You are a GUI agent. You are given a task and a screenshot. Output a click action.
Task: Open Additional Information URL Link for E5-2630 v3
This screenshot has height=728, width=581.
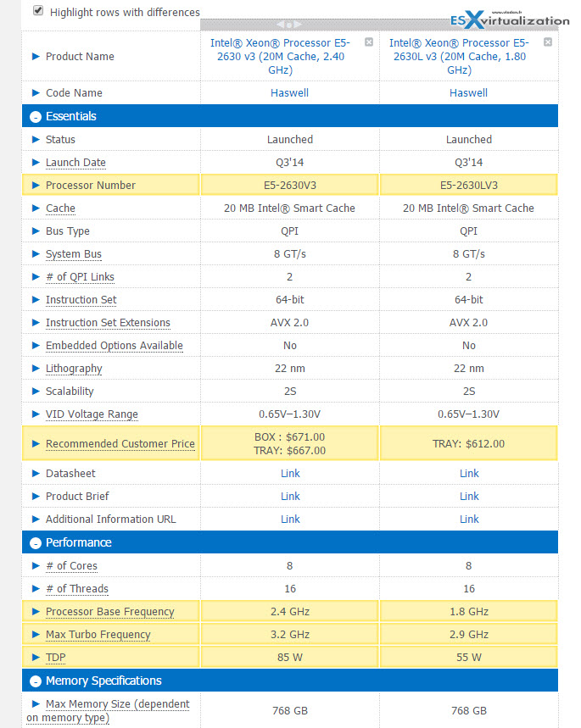290,519
